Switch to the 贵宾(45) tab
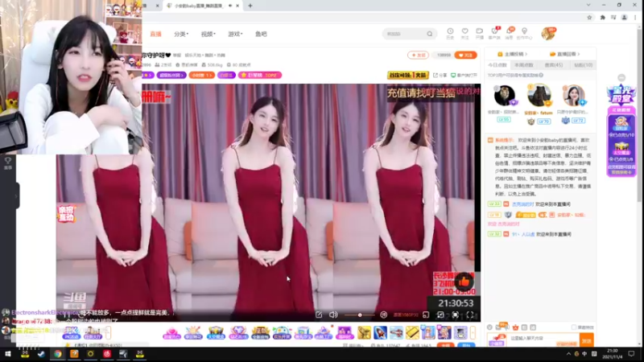Image resolution: width=644 pixels, height=362 pixels. [554, 65]
